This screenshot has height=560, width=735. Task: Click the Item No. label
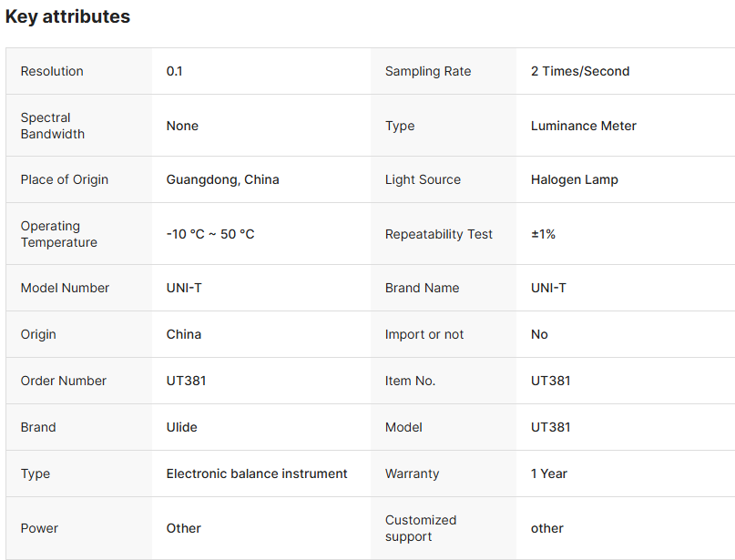pyautogui.click(x=410, y=381)
